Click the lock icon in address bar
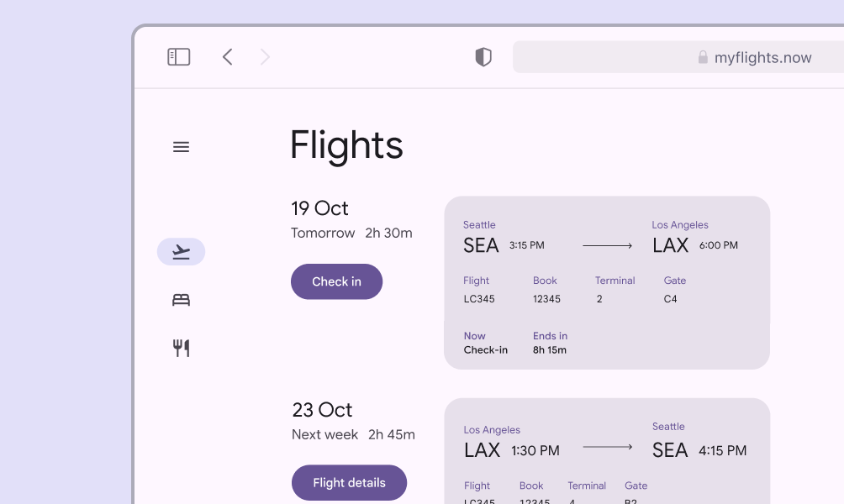 [703, 57]
